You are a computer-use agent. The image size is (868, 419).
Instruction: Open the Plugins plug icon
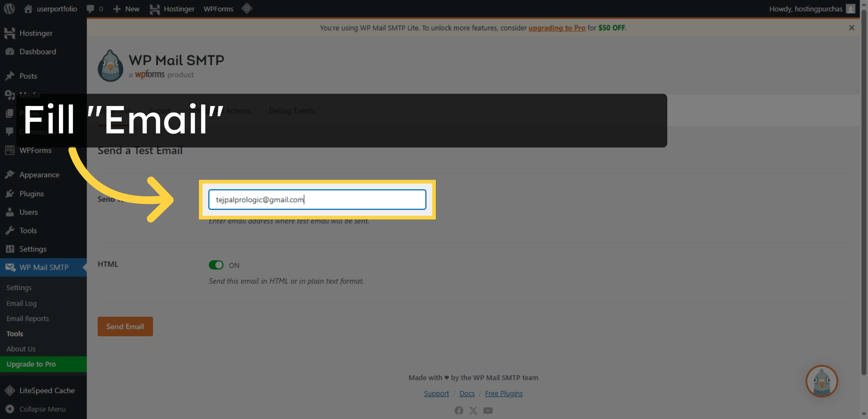(x=10, y=194)
